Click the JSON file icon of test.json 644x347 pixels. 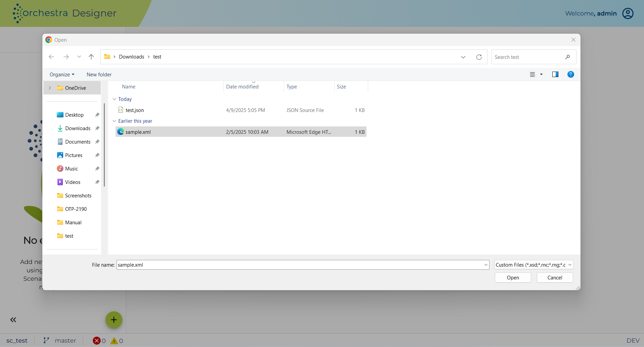pos(121,110)
